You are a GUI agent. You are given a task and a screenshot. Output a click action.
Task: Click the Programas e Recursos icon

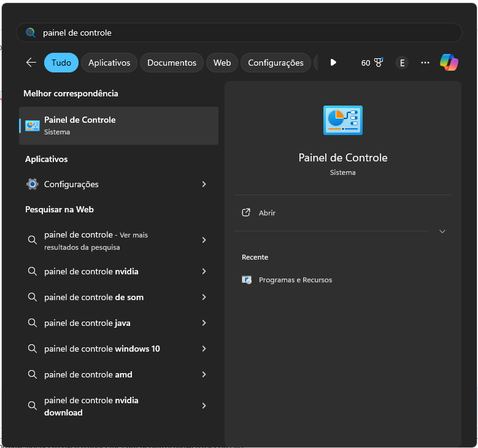tap(247, 280)
